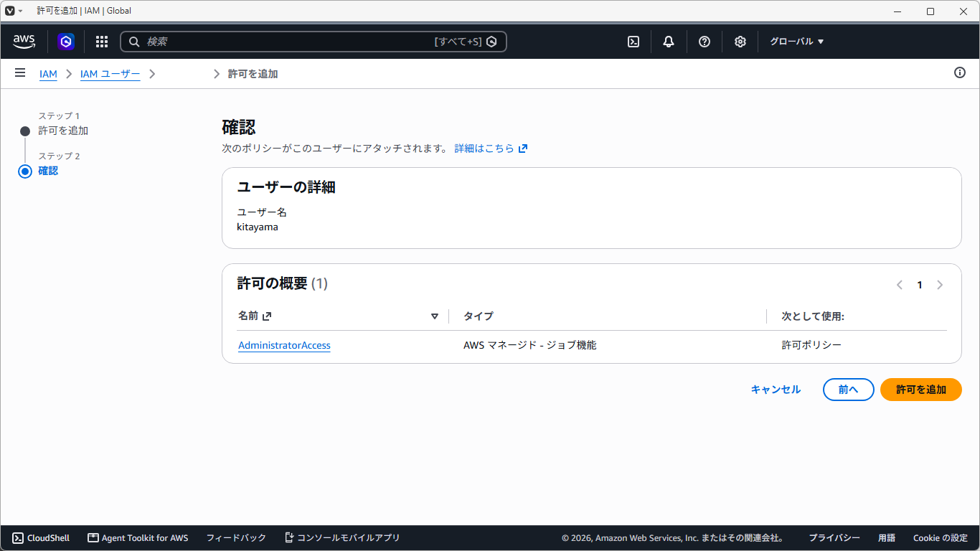Click the ユーザーの詳細 heading
The image size is (980, 551).
[286, 187]
